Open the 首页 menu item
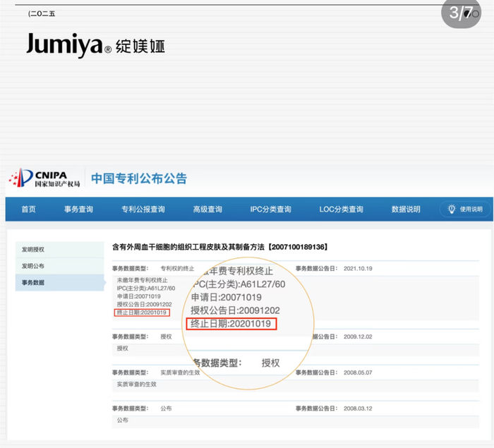 point(29,210)
